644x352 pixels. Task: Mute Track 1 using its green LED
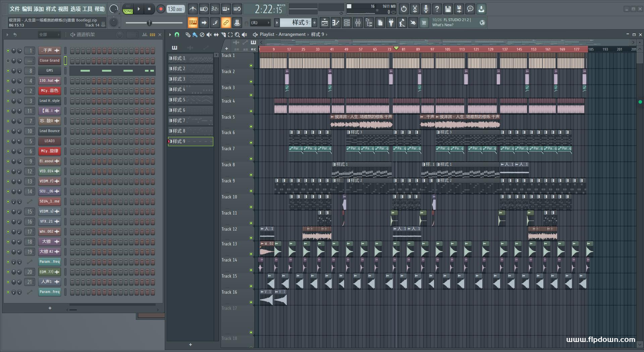[x=251, y=66]
